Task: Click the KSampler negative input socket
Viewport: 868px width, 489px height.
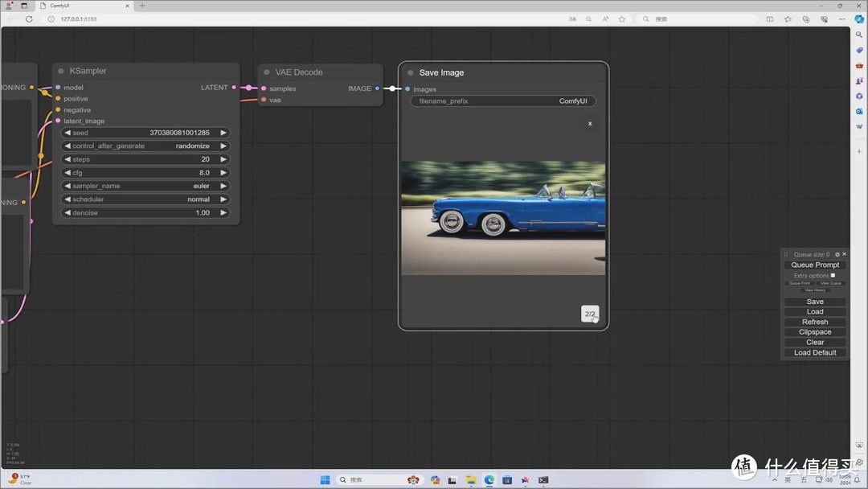Action: (58, 109)
